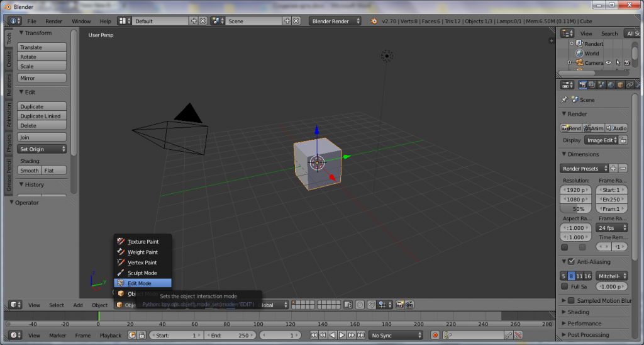Delete the Default screen layout
Viewport: 644px width, 345px height.
point(203,21)
